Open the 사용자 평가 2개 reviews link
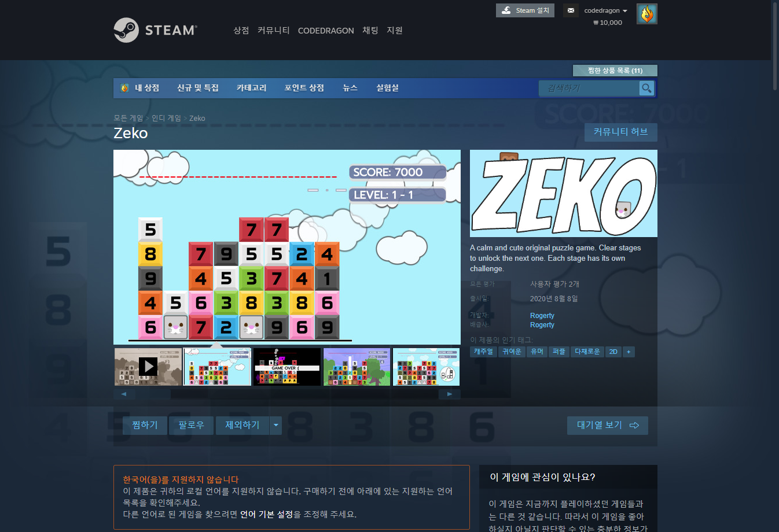The width and height of the screenshot is (779, 532). pyautogui.click(x=554, y=284)
